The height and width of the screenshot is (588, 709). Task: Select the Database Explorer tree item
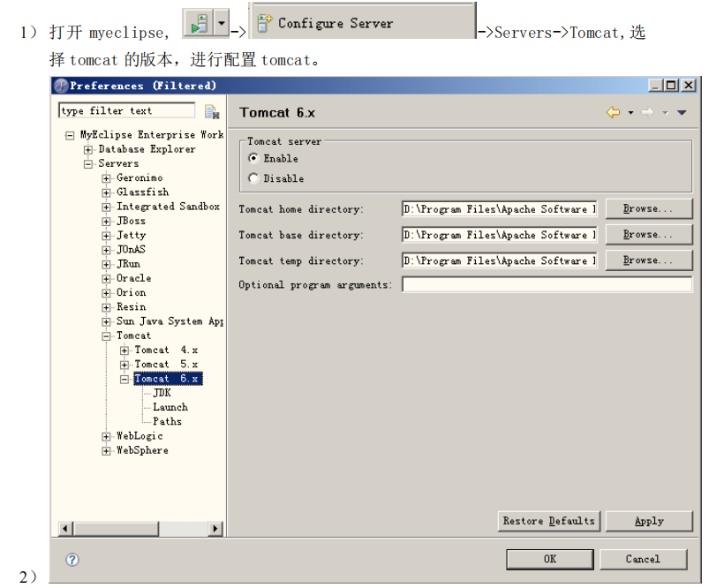(x=147, y=149)
